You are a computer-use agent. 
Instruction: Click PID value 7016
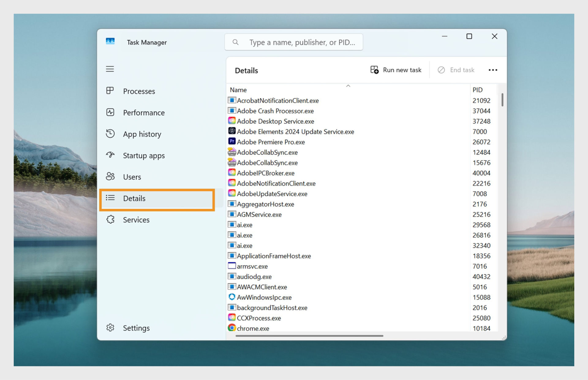click(480, 266)
